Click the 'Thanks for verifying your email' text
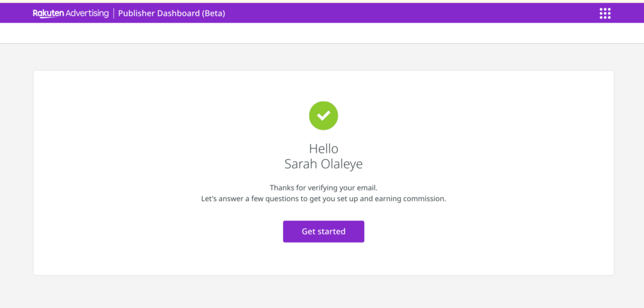The image size is (644, 308). [x=323, y=187]
